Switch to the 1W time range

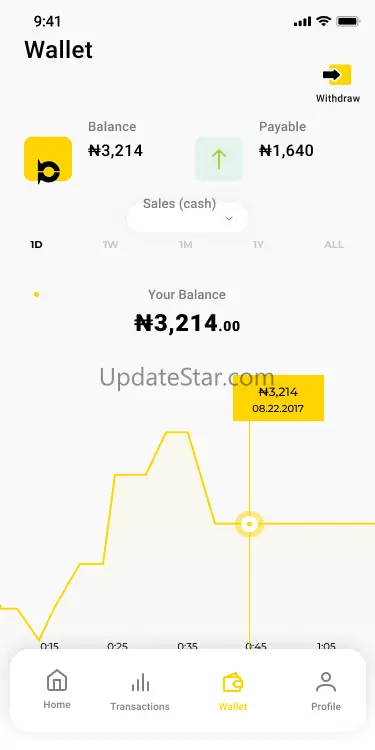110,245
